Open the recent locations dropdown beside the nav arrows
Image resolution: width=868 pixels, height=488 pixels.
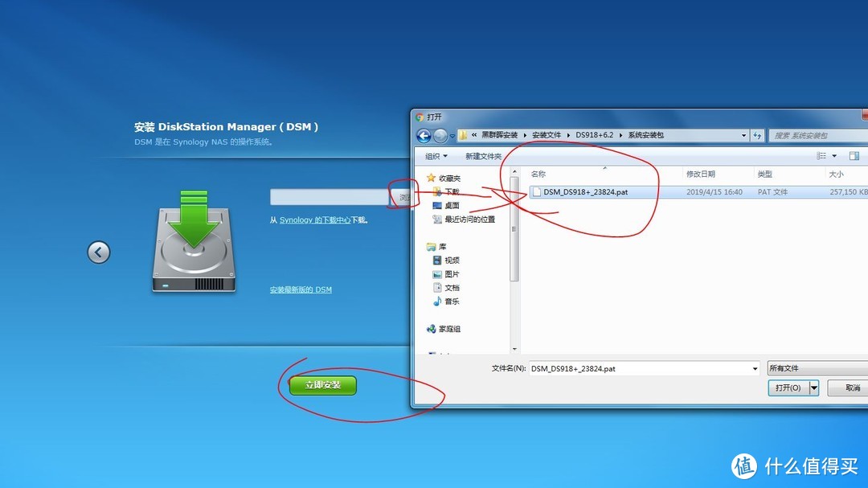(x=452, y=136)
